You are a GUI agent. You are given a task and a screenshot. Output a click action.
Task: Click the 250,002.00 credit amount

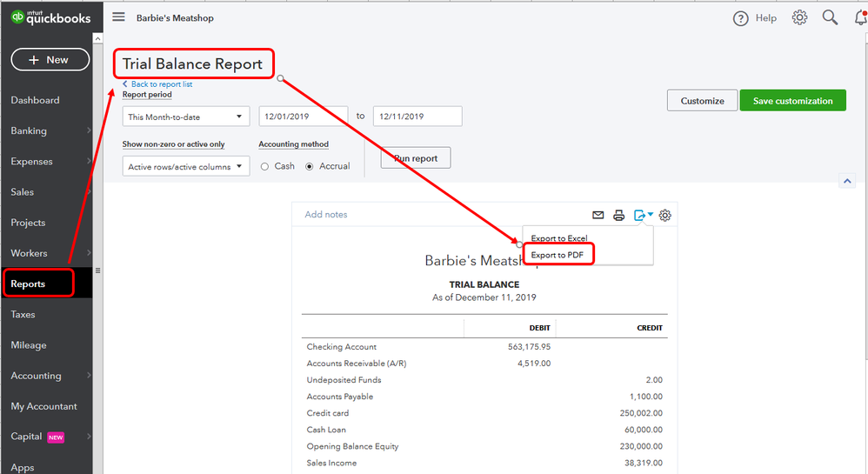pyautogui.click(x=641, y=413)
